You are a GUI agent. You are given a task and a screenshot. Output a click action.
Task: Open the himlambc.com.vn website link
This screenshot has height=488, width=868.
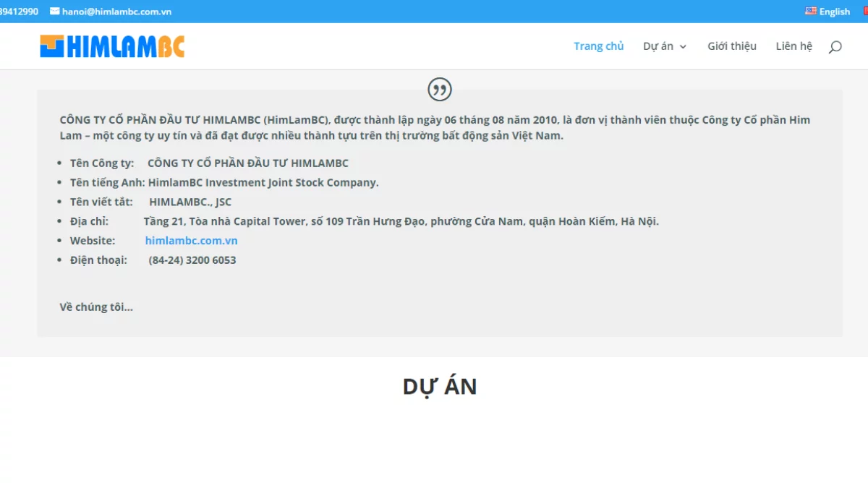point(191,241)
